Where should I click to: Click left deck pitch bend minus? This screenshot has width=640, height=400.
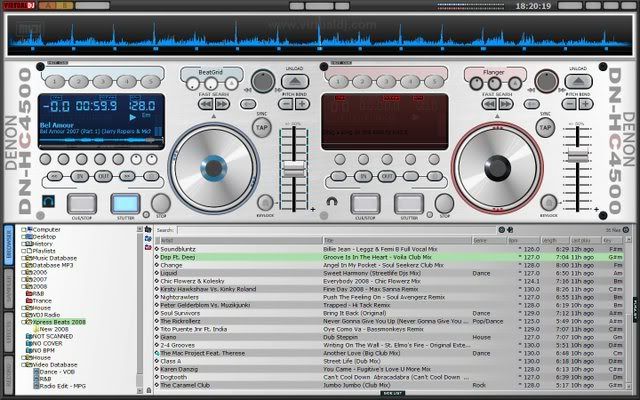(286, 104)
